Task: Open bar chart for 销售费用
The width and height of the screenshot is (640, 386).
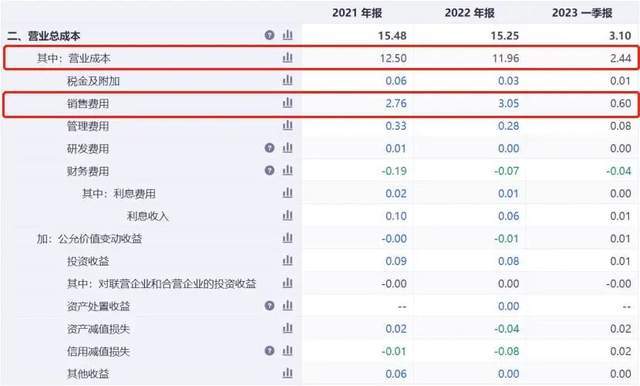Action: [288, 102]
